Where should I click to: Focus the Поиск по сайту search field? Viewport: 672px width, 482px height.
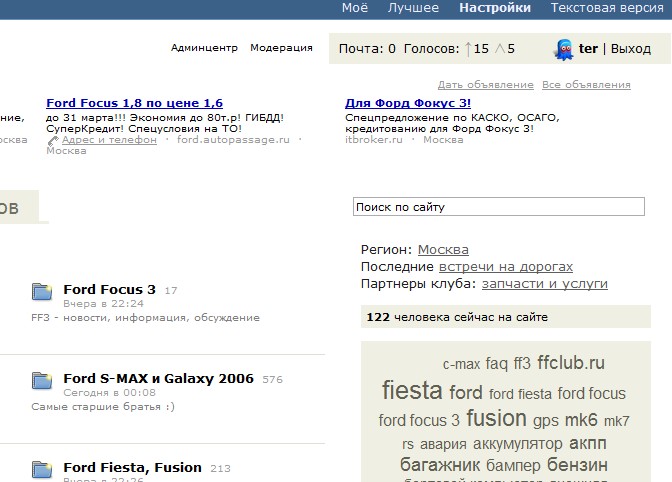point(499,207)
